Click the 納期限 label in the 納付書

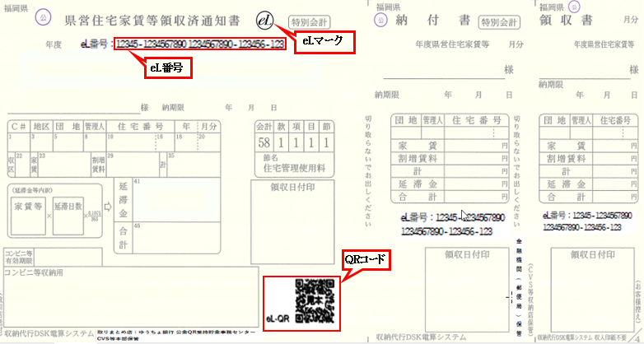(x=386, y=95)
